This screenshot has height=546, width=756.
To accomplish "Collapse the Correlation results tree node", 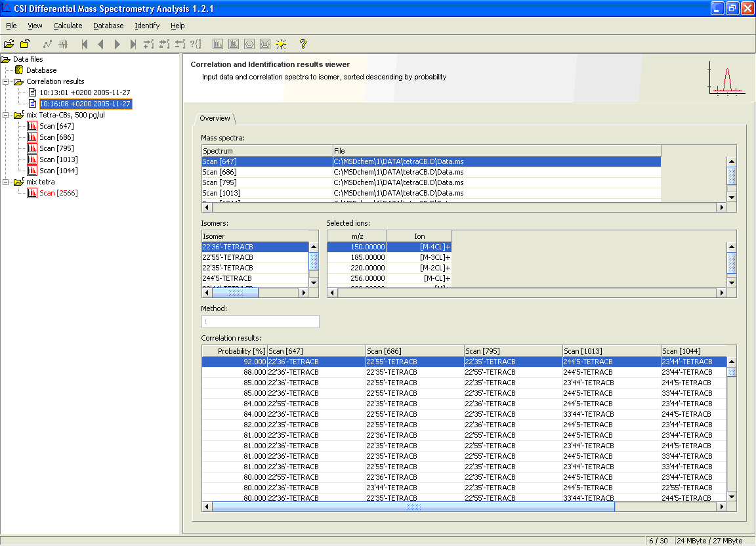I will [x=6, y=81].
